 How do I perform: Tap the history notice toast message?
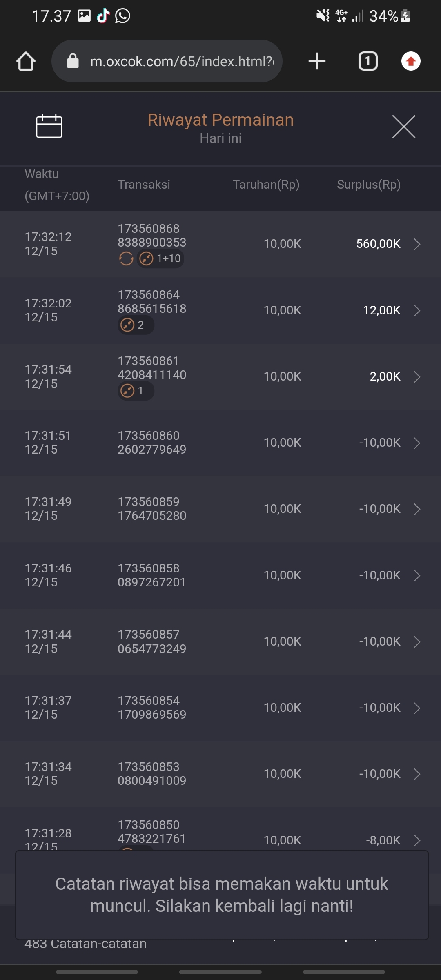222,895
